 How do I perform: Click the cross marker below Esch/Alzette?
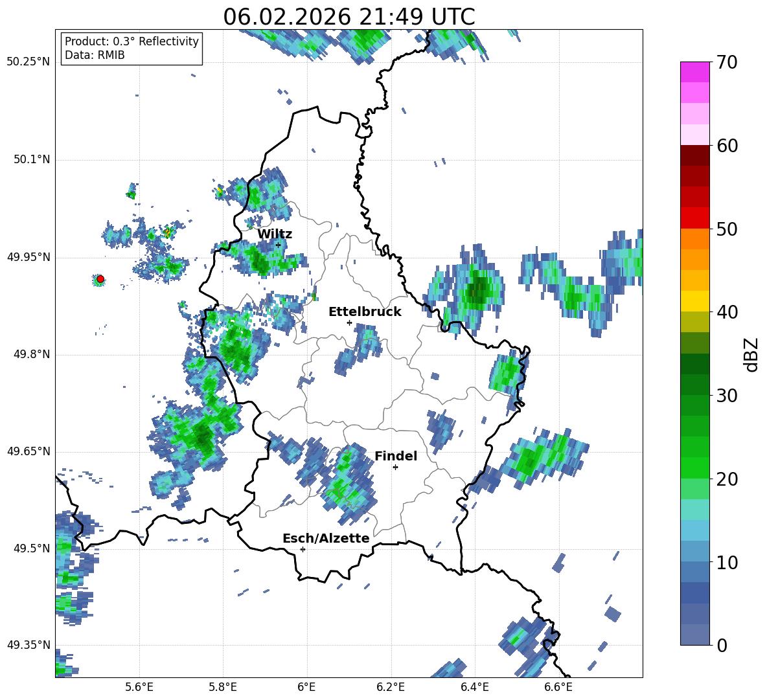[x=303, y=549]
